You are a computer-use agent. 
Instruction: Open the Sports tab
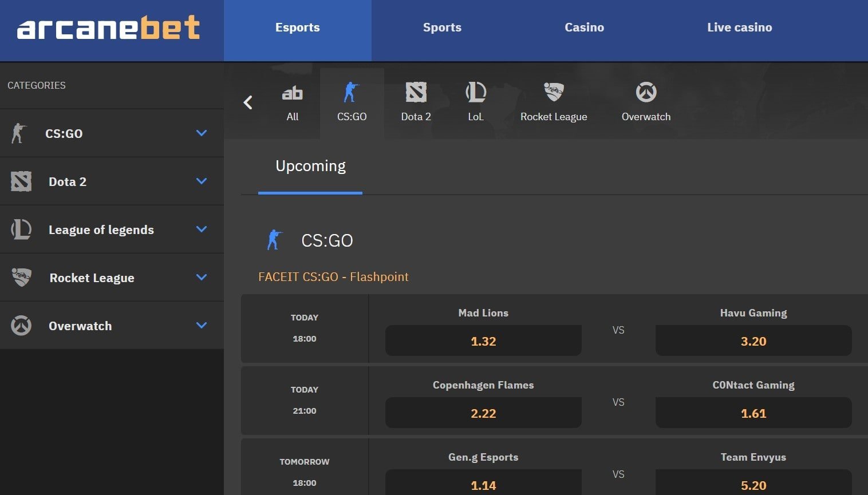(442, 27)
